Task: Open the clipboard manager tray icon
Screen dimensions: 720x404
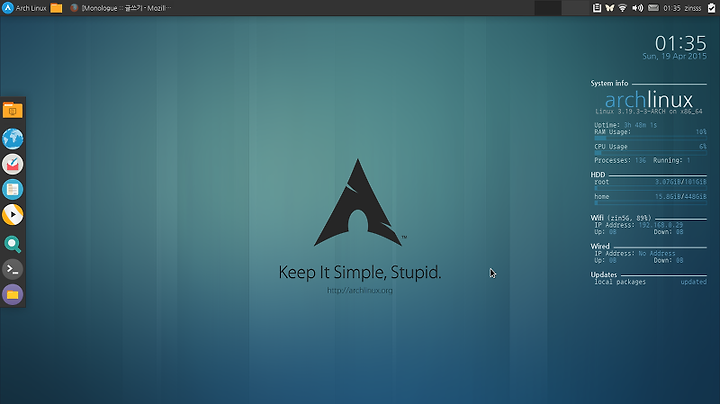Action: tap(596, 8)
